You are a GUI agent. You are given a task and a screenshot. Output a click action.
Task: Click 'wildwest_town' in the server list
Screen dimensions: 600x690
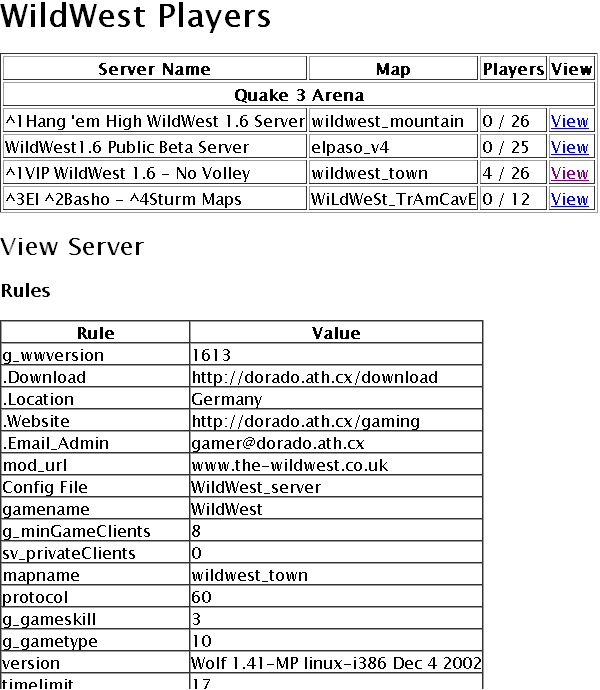[393, 172]
